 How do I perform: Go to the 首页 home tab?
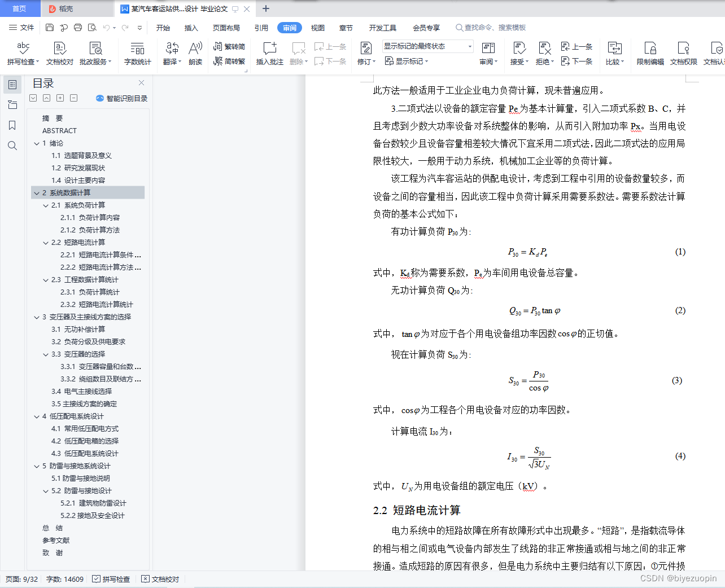click(x=19, y=8)
